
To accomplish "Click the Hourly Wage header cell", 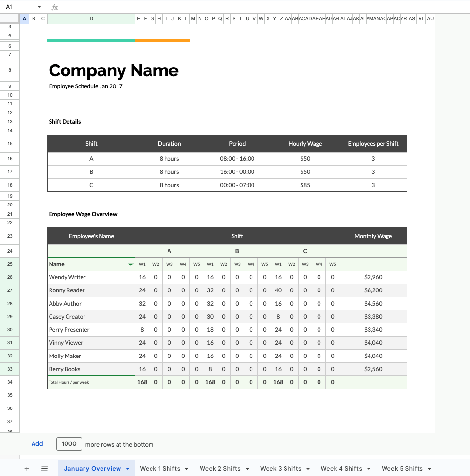I will coord(305,144).
